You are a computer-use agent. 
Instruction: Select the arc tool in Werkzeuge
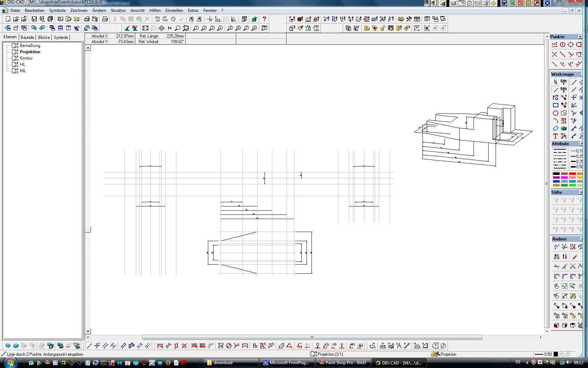[x=555, y=121]
